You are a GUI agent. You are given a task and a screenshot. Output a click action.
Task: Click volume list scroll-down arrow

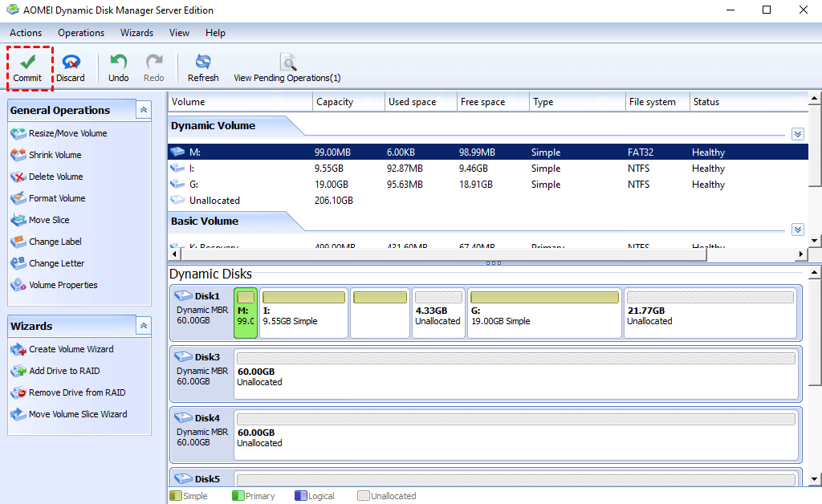tap(814, 241)
